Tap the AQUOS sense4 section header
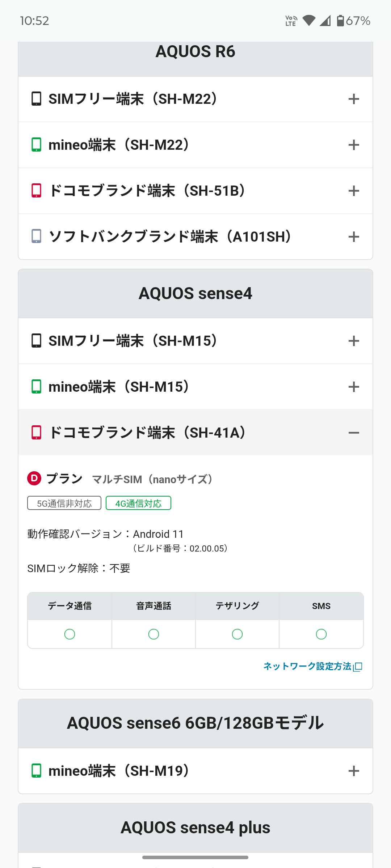The height and width of the screenshot is (868, 391). 195,293
